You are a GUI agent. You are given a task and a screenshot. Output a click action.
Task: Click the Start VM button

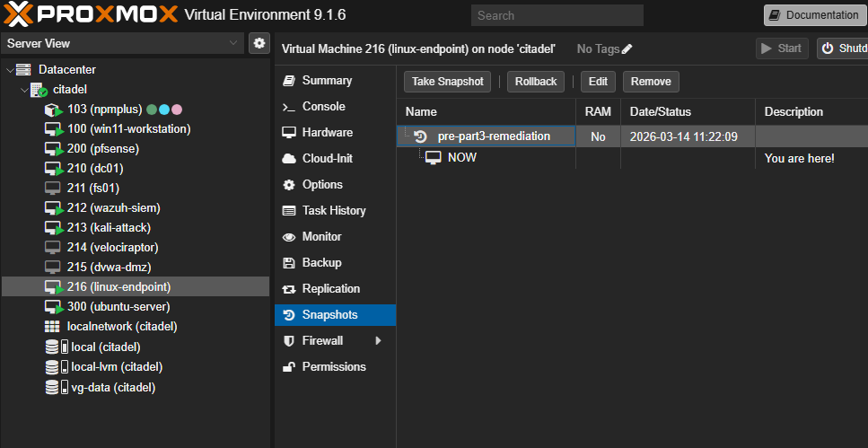coord(782,48)
